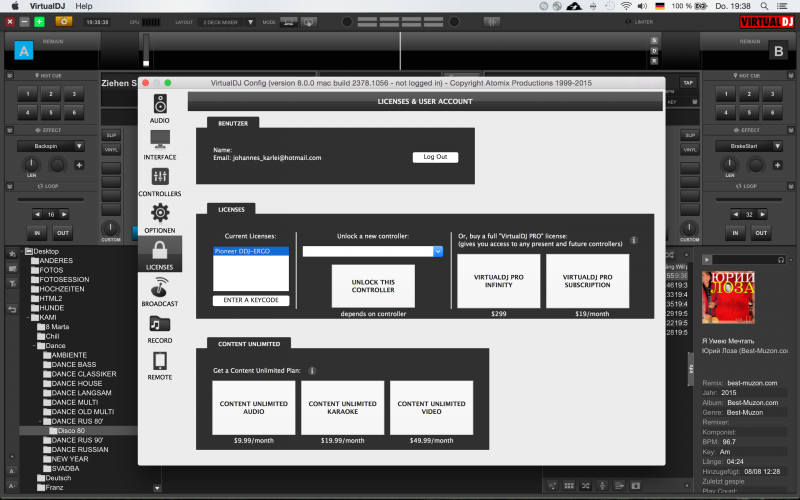Click the Log Out button
800x500 pixels.
(435, 157)
